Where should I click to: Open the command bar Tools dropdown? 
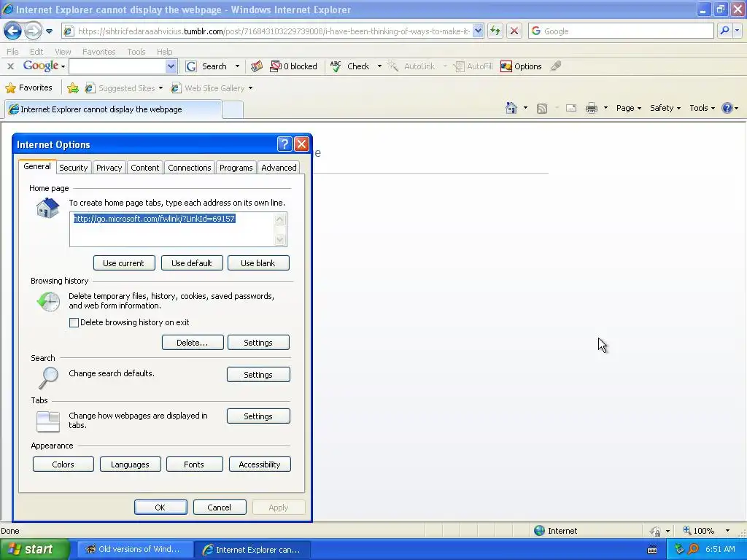(703, 108)
